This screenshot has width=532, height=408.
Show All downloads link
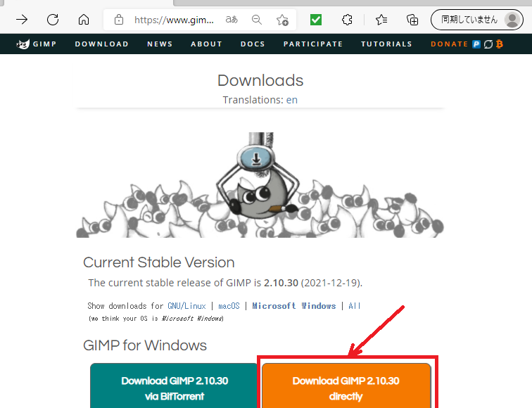(x=354, y=306)
